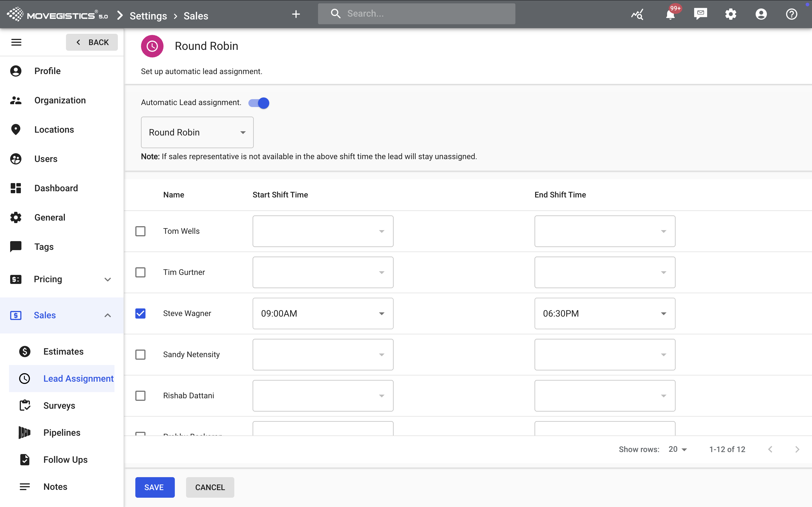
Task: Open the user account avatar icon
Action: [761, 14]
